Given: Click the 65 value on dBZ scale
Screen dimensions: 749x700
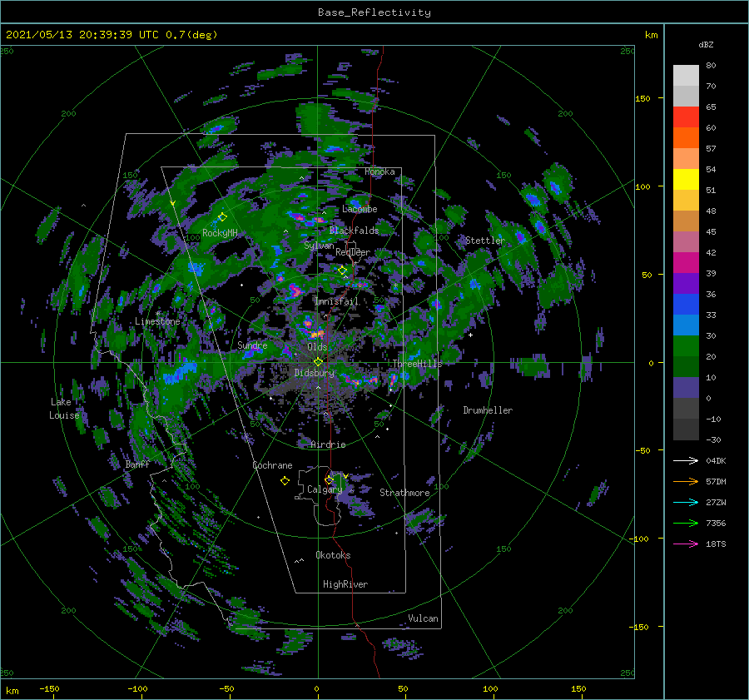Looking at the screenshot, I should [x=712, y=107].
